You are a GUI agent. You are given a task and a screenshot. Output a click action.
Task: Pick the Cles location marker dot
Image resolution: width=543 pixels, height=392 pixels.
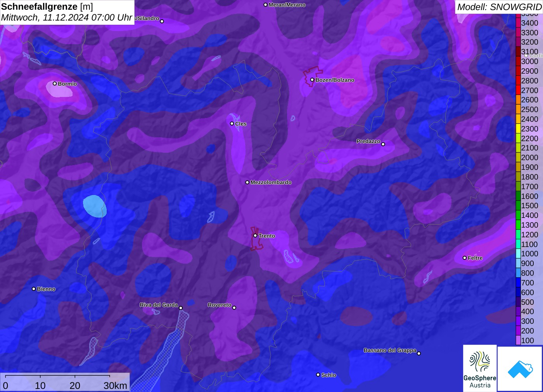(x=232, y=124)
